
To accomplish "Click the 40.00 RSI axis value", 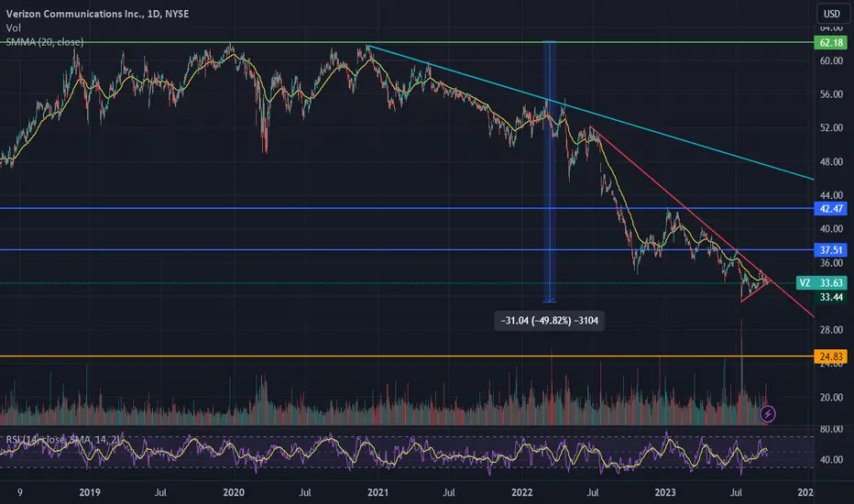I will (x=832, y=460).
